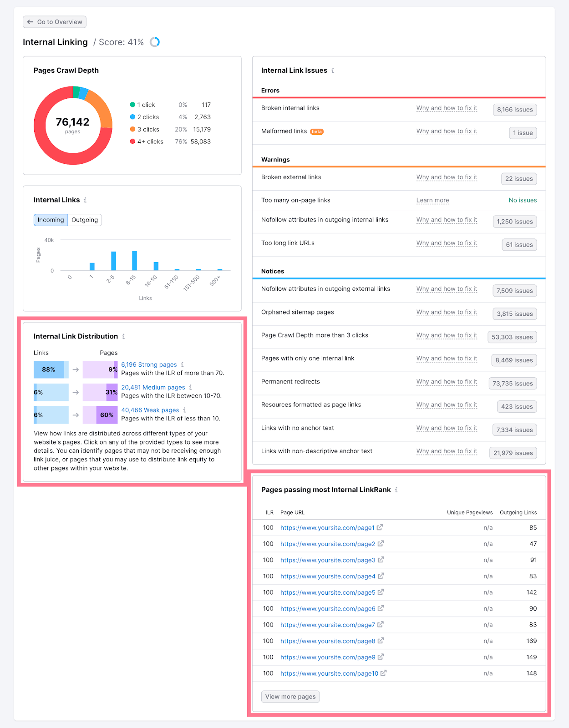Click the 88% links bar for strong pages
This screenshot has height=728, width=569.
click(x=49, y=369)
